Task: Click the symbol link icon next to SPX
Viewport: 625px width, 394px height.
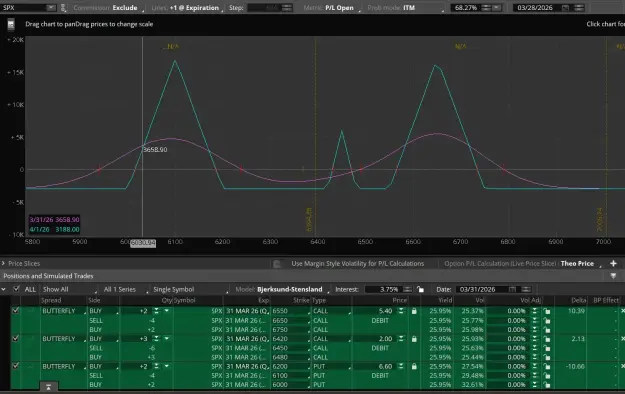Action: (63, 8)
